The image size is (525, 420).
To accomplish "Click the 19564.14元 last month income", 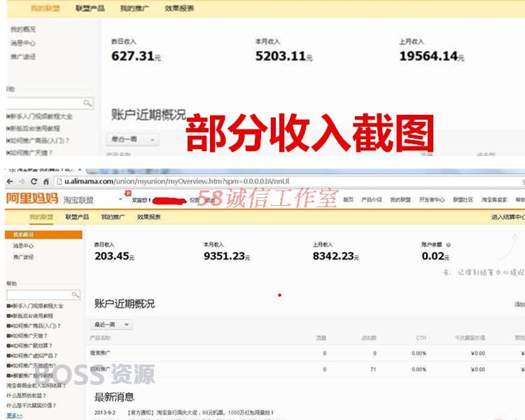I will pos(432,56).
